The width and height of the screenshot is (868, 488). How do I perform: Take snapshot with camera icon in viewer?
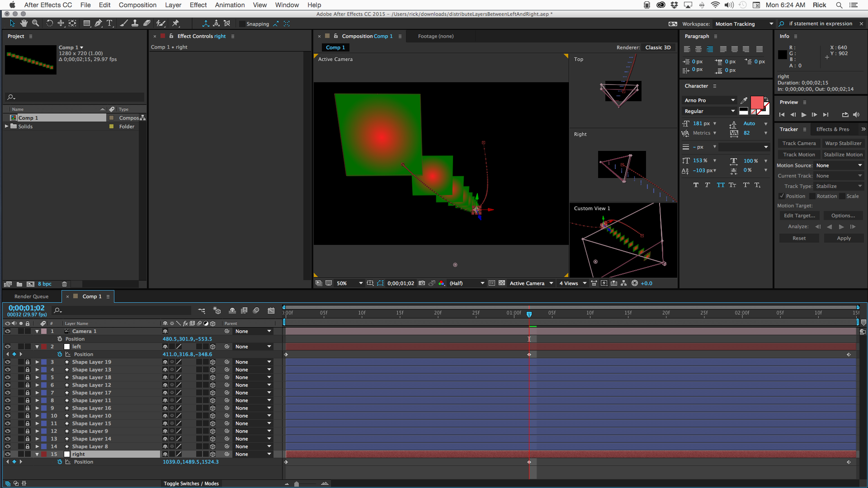point(422,283)
